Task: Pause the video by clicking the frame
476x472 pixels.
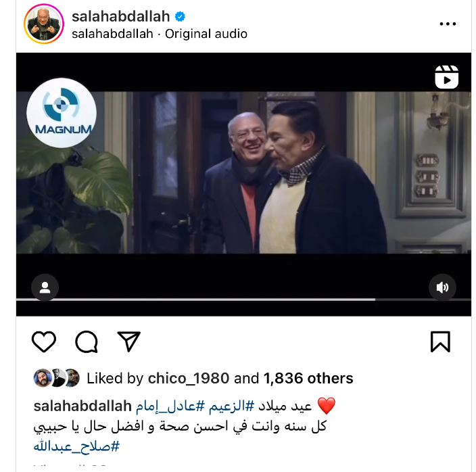Action: point(243,172)
